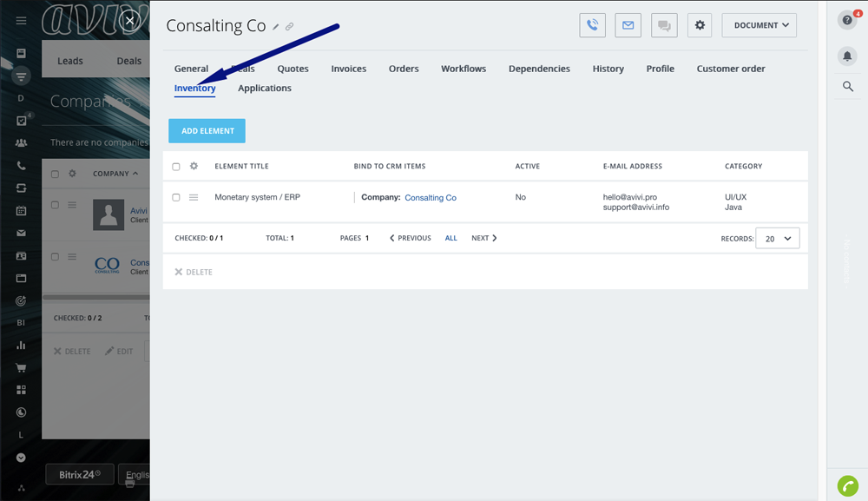Expand the Document dropdown button

[759, 25]
